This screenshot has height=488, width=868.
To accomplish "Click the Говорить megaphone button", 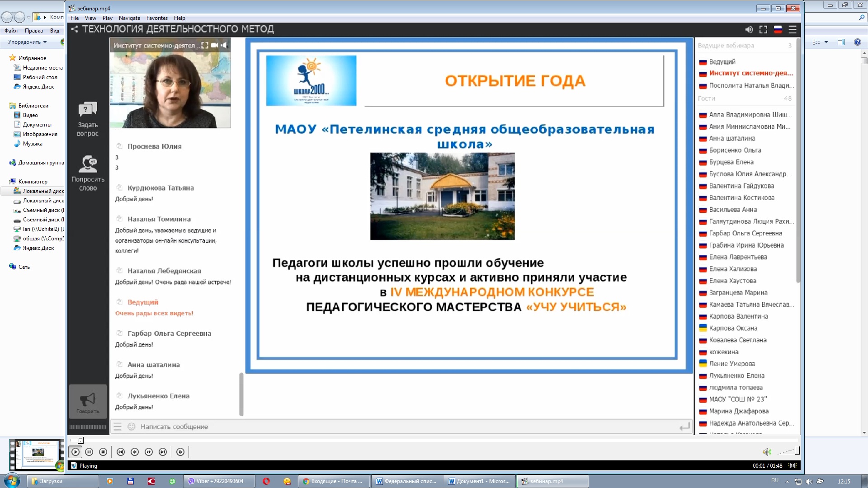I will point(88,401).
